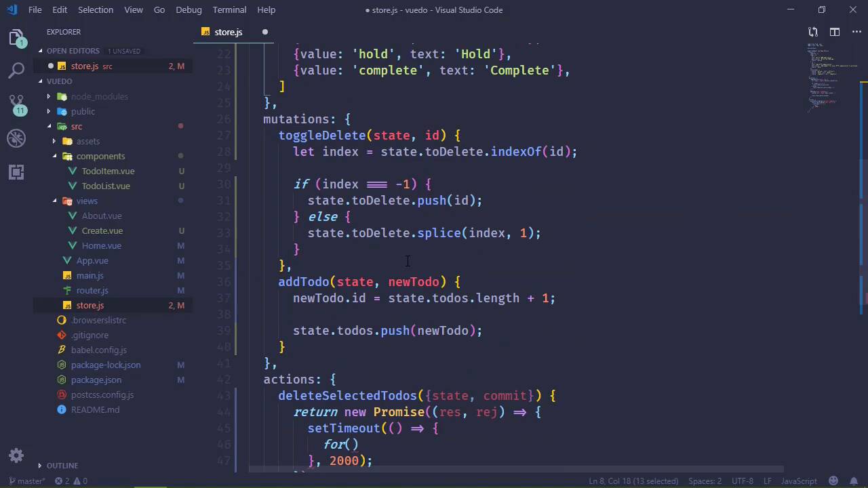Click the master git branch indicator

(x=26, y=481)
